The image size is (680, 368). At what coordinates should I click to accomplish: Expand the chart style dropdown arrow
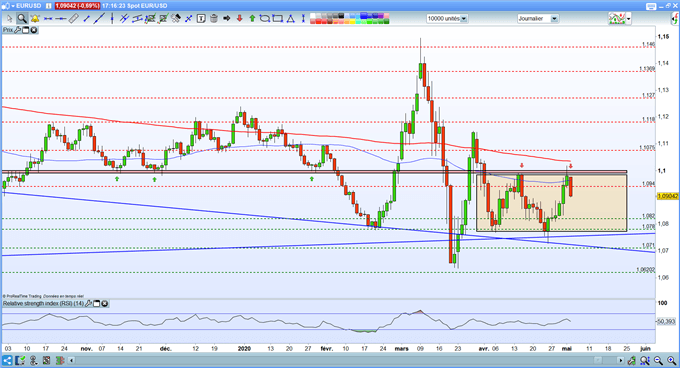pyautogui.click(x=629, y=19)
